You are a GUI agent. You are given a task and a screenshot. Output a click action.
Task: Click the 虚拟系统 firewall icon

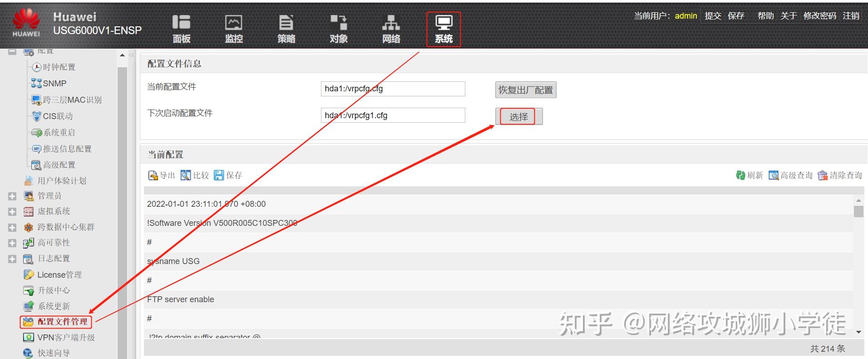(x=29, y=212)
